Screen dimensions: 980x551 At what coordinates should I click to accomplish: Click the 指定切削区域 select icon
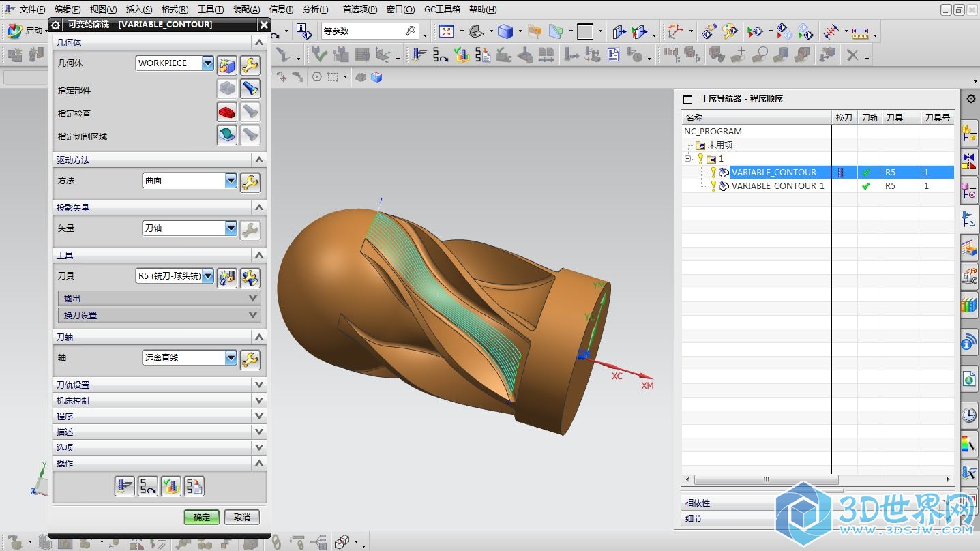point(227,135)
